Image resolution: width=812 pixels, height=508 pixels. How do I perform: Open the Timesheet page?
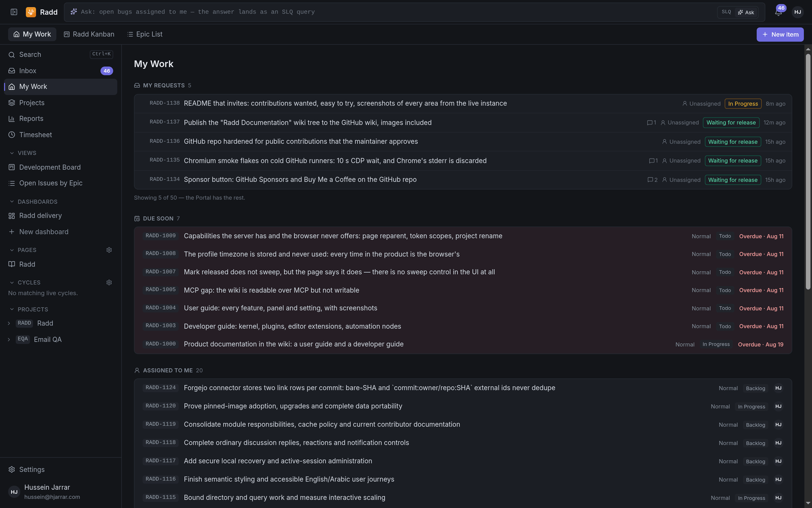tap(60, 135)
